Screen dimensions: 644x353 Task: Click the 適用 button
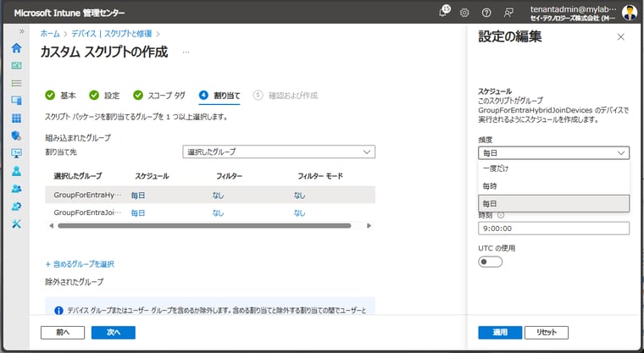tap(500, 333)
